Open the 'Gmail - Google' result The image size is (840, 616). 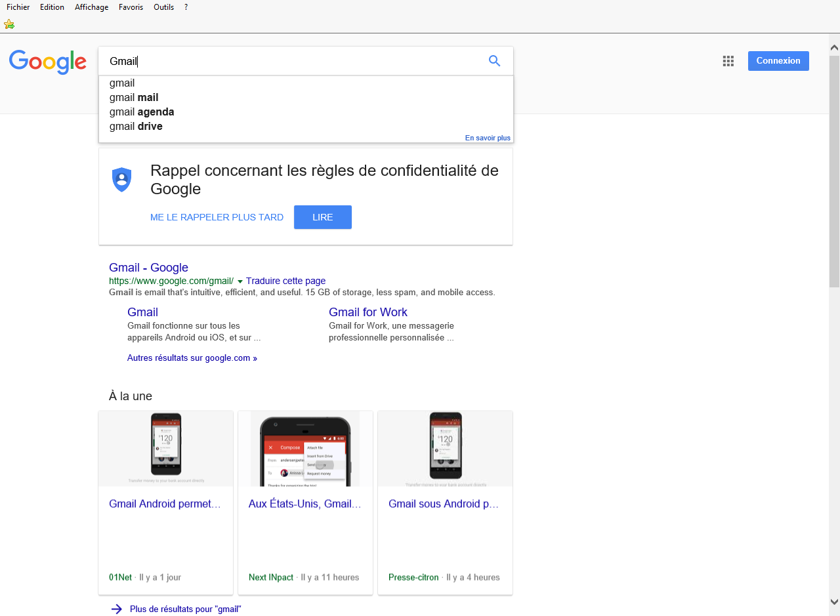click(148, 268)
